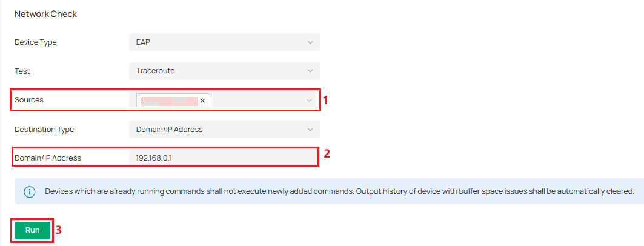Click the chevron arrow on Test field
The width and height of the screenshot is (644, 246).
point(310,71)
